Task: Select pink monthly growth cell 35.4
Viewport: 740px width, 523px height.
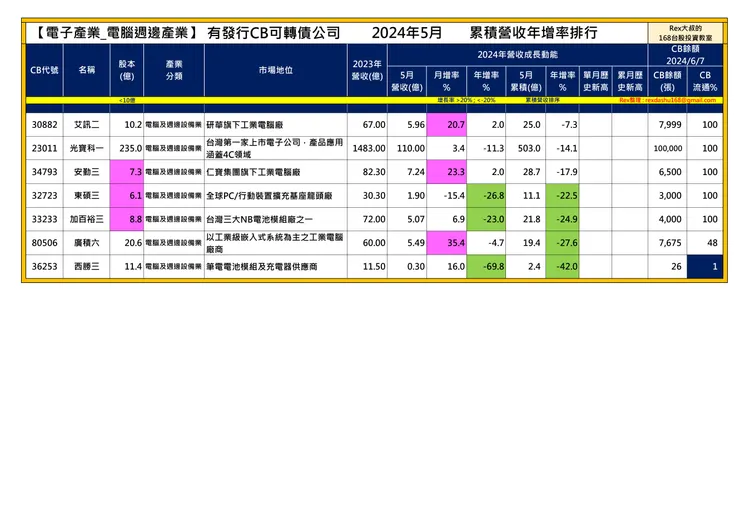Action: coord(446,243)
